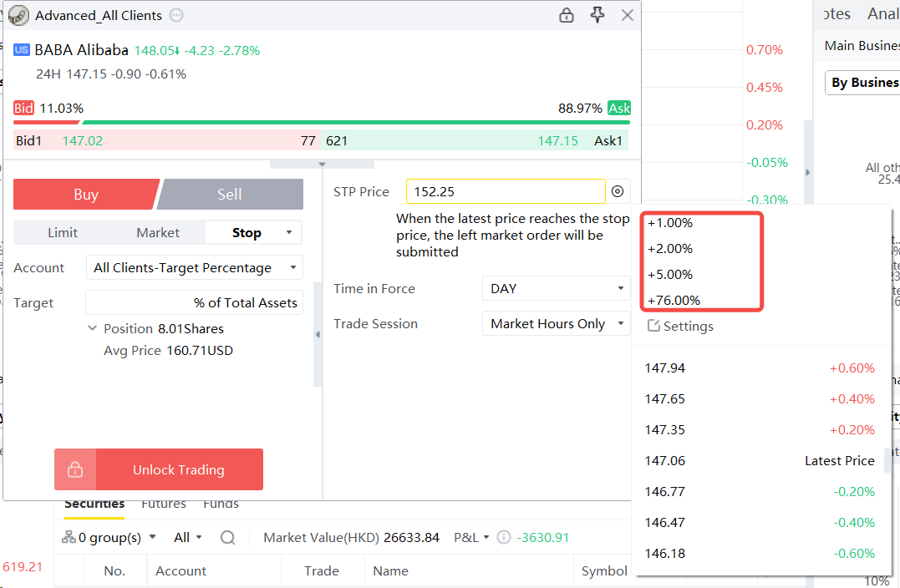Click Market Value(HKD) 26633.84 text

point(351,538)
